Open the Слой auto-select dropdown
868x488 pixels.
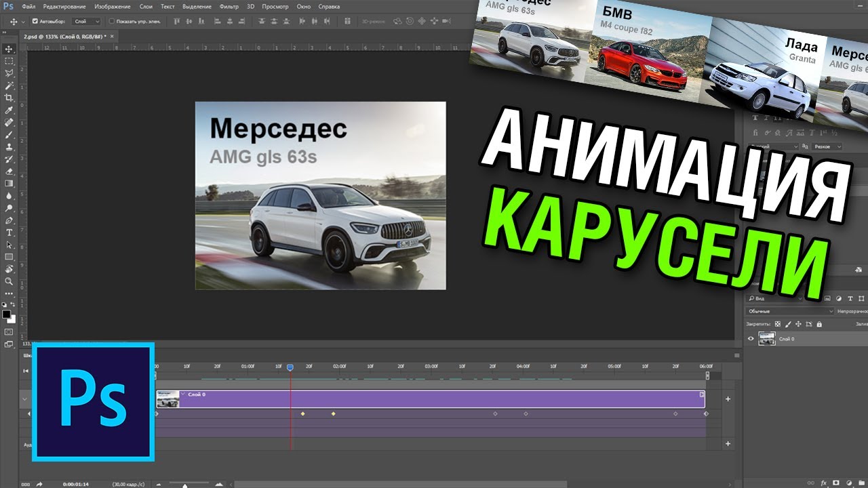[x=86, y=21]
